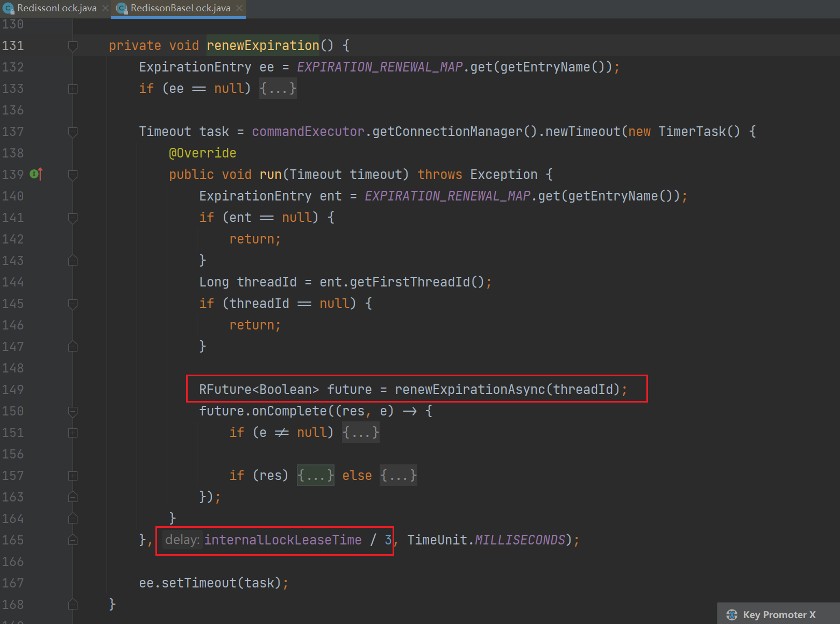The image size is (840, 624).
Task: Select the RedissonBaseLock.java tab
Action: (x=180, y=8)
